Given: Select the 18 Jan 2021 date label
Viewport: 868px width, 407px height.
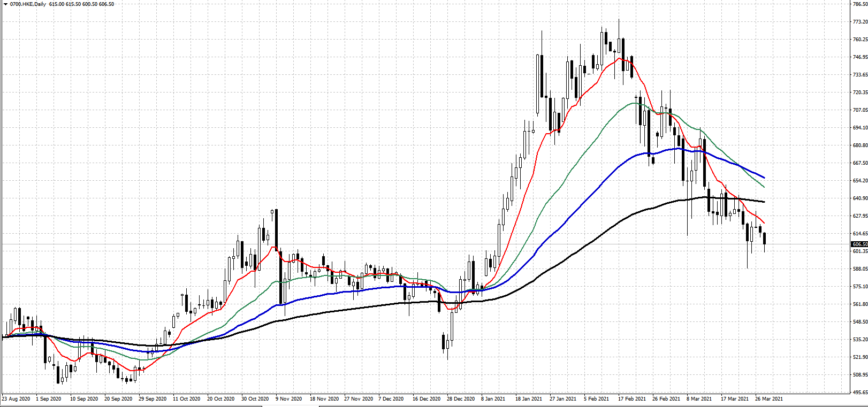Looking at the screenshot, I should tap(529, 399).
